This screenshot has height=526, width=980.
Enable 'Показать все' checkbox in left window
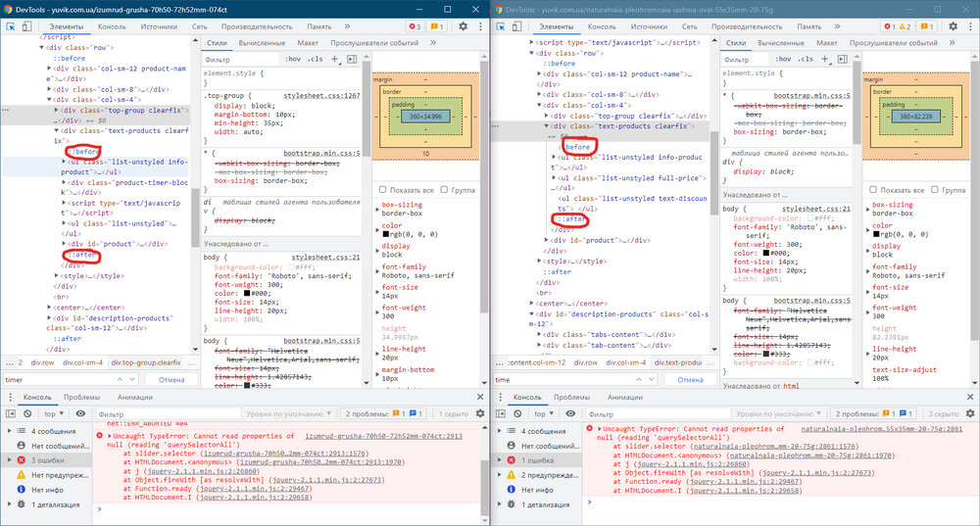(x=382, y=189)
